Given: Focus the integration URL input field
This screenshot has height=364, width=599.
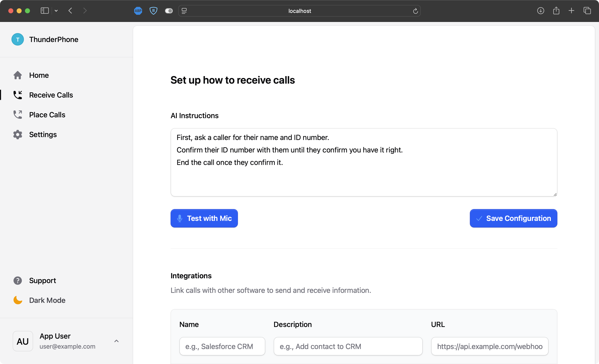Looking at the screenshot, I should [x=490, y=346].
